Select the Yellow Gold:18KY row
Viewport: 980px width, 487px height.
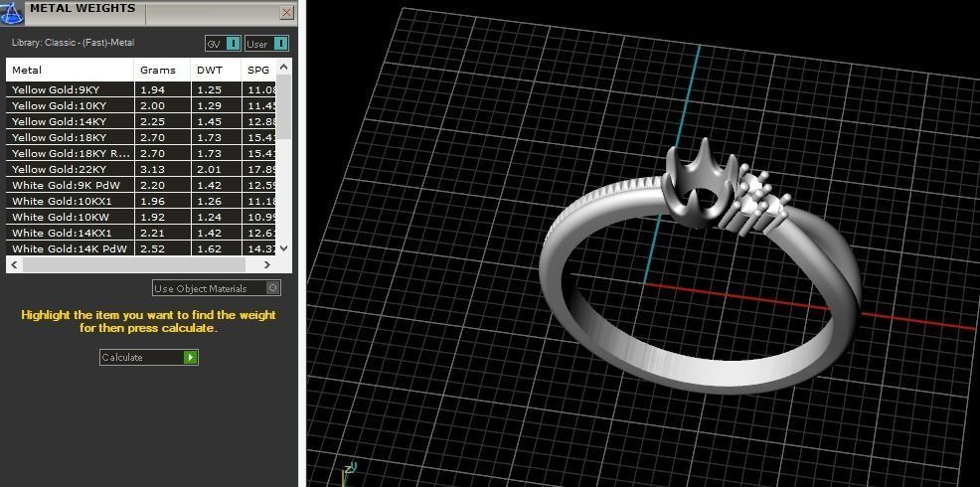pos(141,137)
